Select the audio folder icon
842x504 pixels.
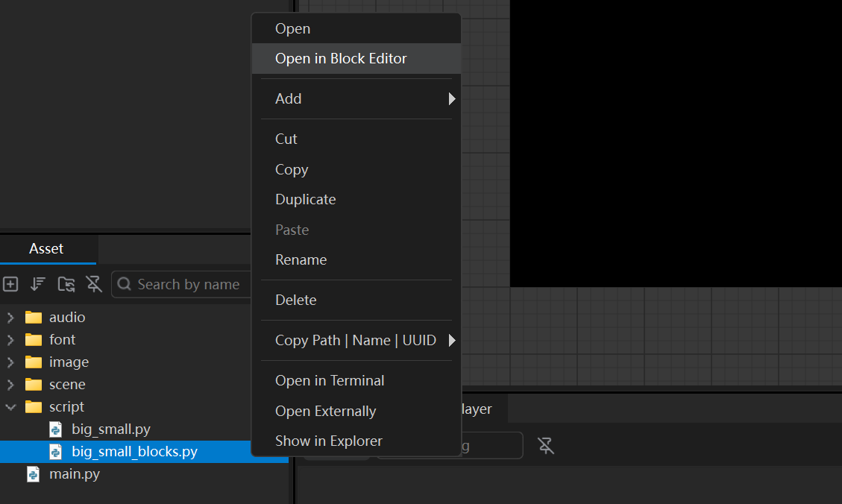click(34, 317)
